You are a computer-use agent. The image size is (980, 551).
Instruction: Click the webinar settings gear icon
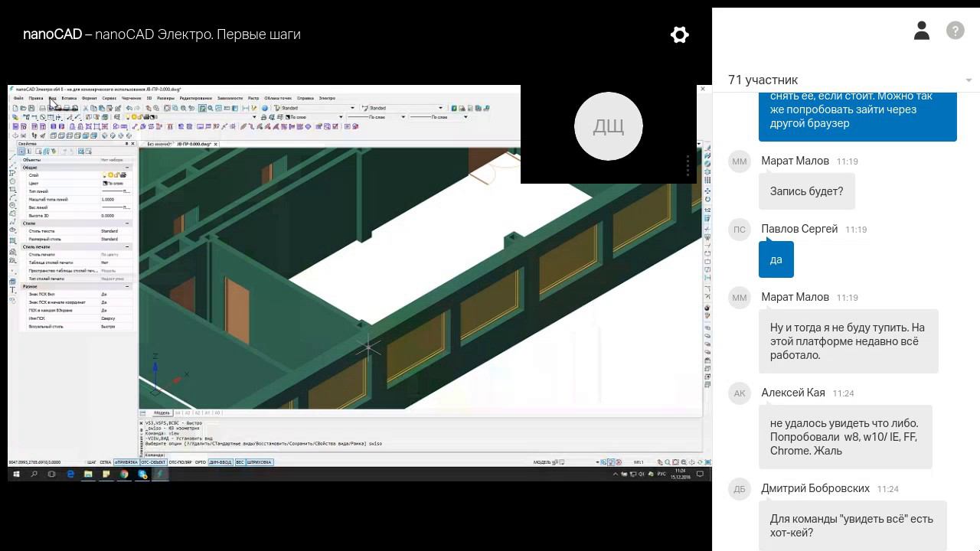[680, 35]
